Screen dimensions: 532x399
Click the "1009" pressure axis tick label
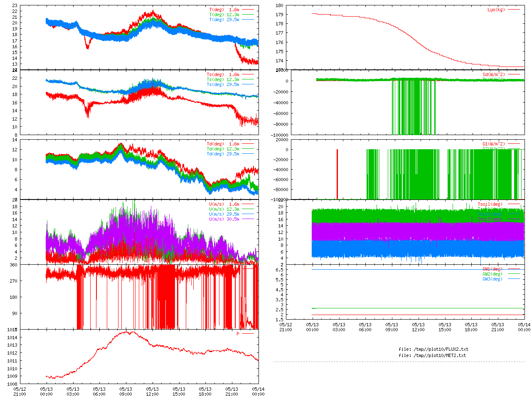tap(12, 376)
